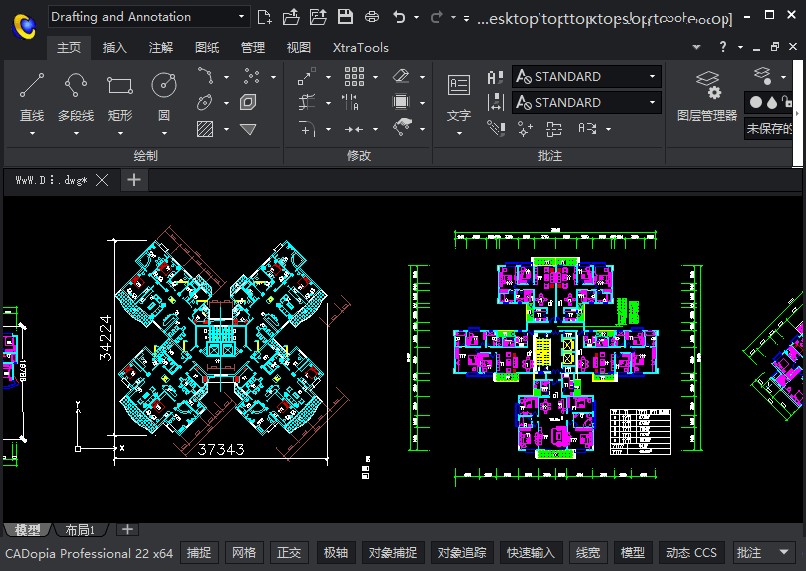The height and width of the screenshot is (571, 806).
Task: Select the Line (直线) tool
Action: 32,96
